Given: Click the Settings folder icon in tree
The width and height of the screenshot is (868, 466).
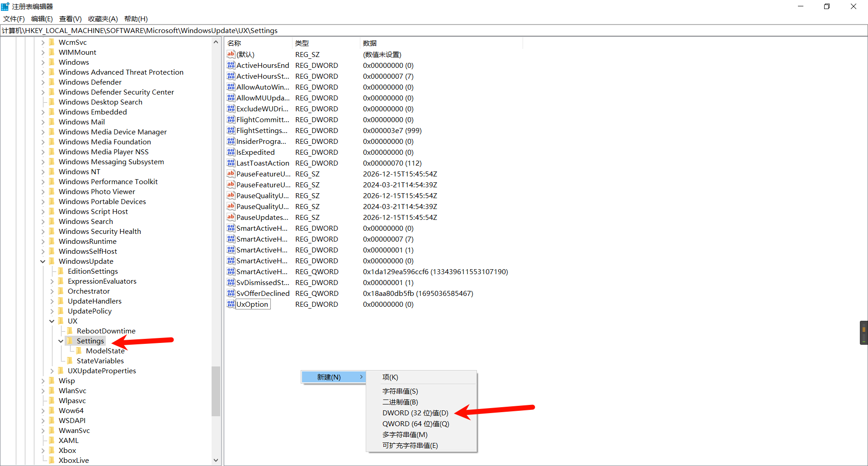Looking at the screenshot, I should pos(70,341).
